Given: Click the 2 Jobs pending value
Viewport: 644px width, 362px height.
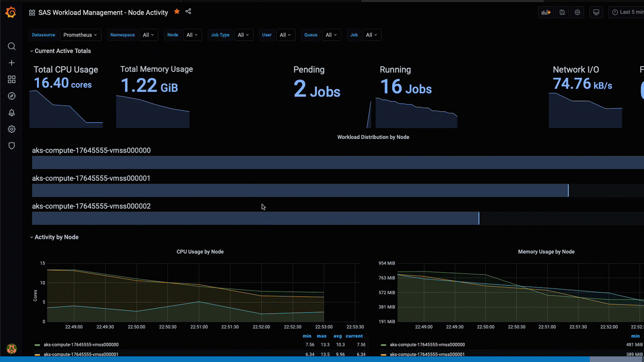Looking at the screenshot, I should (317, 89).
